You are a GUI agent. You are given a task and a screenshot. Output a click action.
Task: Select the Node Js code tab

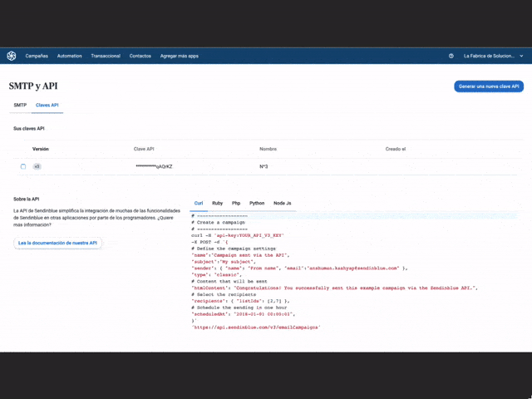283,203
